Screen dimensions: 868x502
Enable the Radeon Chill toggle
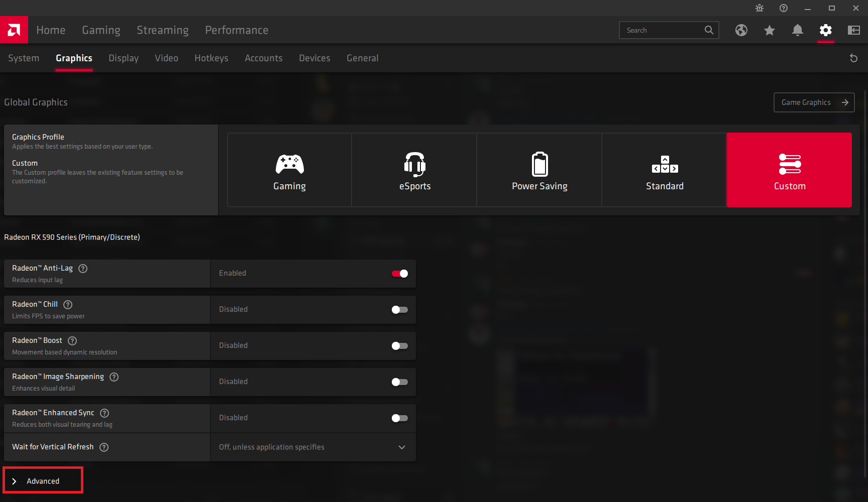pyautogui.click(x=400, y=310)
